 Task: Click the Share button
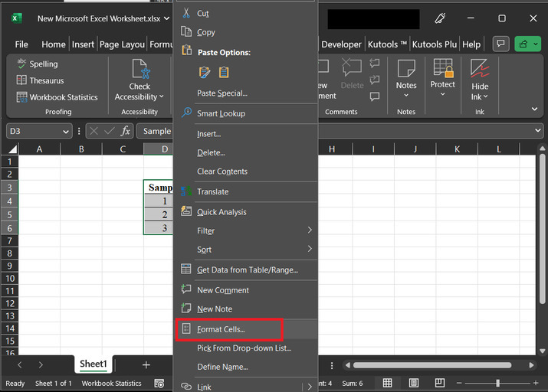coord(523,44)
